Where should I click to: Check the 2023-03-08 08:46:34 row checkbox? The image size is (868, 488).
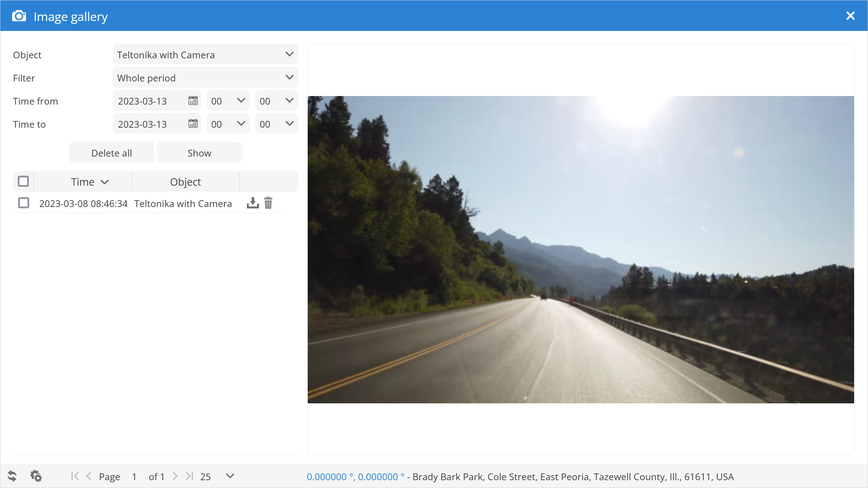[x=23, y=203]
